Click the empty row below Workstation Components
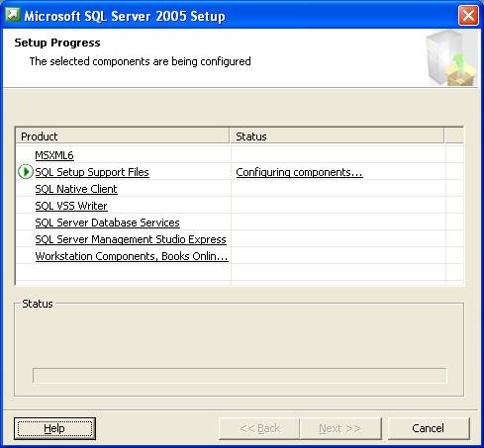This screenshot has height=448, width=484. [240, 272]
